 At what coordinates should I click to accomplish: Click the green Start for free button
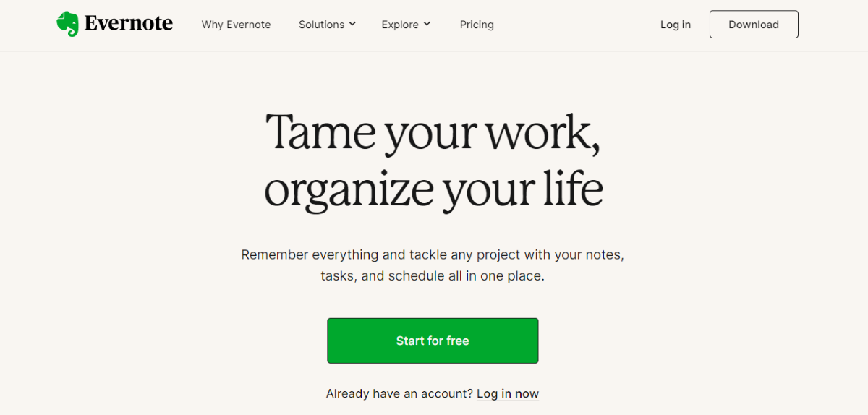pos(433,341)
